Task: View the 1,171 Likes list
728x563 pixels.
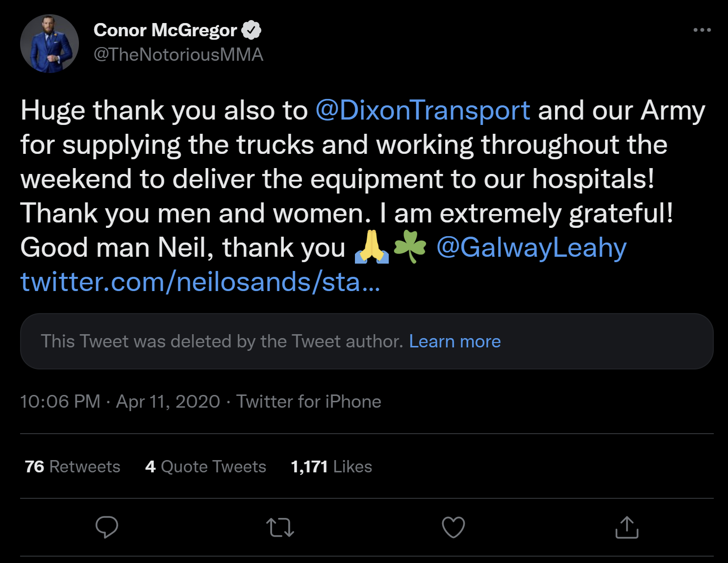Action: click(331, 466)
